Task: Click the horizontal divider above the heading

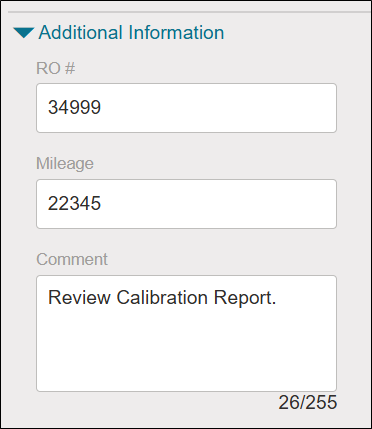Action: click(189, 12)
